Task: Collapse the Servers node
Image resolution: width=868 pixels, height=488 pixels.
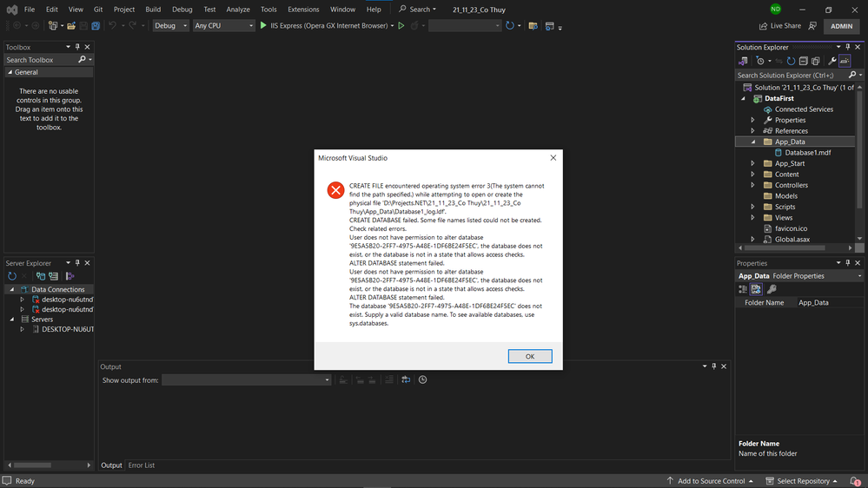Action: 11,320
